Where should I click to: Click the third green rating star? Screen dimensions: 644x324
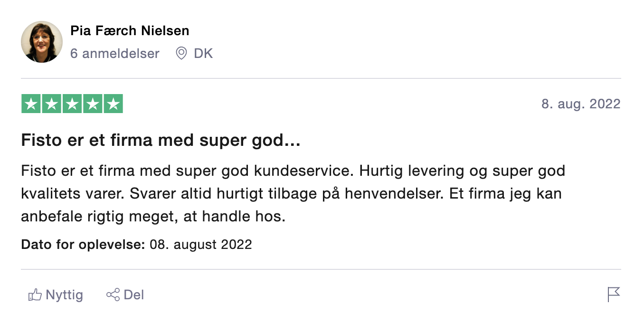pos(72,104)
